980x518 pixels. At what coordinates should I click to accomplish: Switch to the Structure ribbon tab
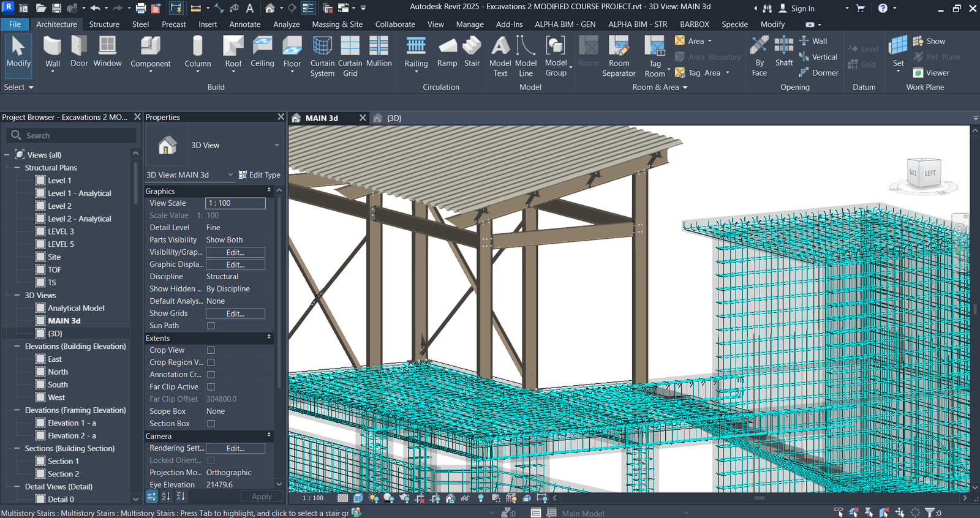(x=104, y=24)
